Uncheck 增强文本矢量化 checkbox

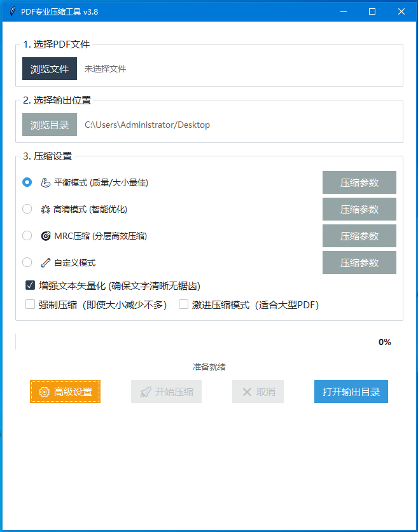(x=30, y=285)
